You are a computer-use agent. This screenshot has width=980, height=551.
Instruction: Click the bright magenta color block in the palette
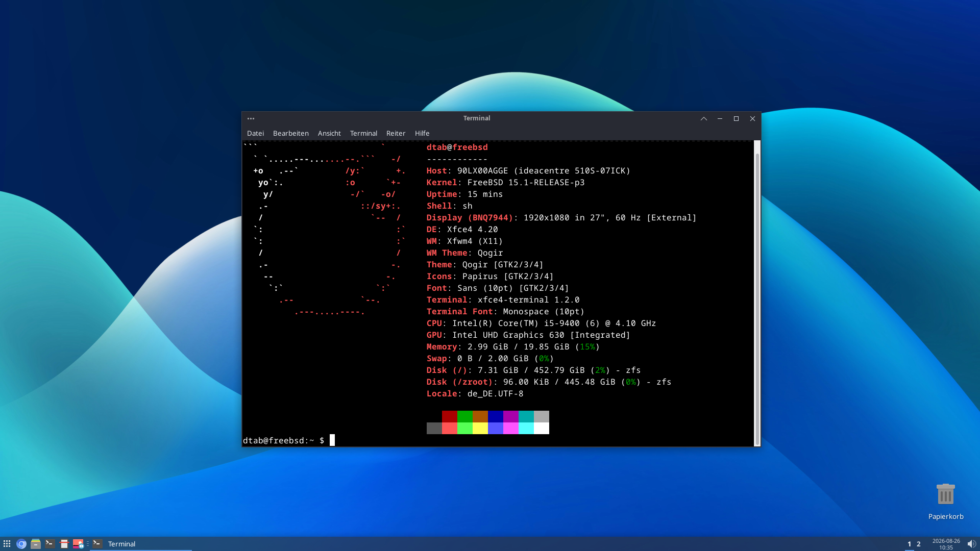[x=511, y=428]
